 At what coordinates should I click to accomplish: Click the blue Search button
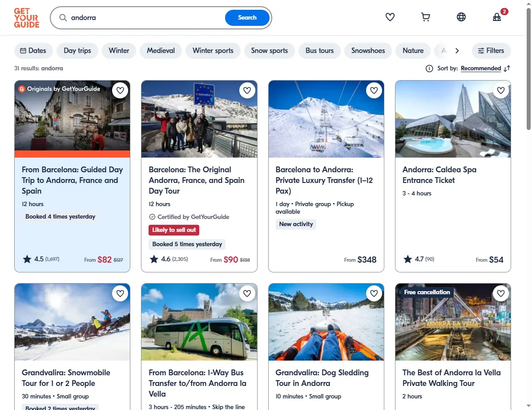pyautogui.click(x=247, y=18)
